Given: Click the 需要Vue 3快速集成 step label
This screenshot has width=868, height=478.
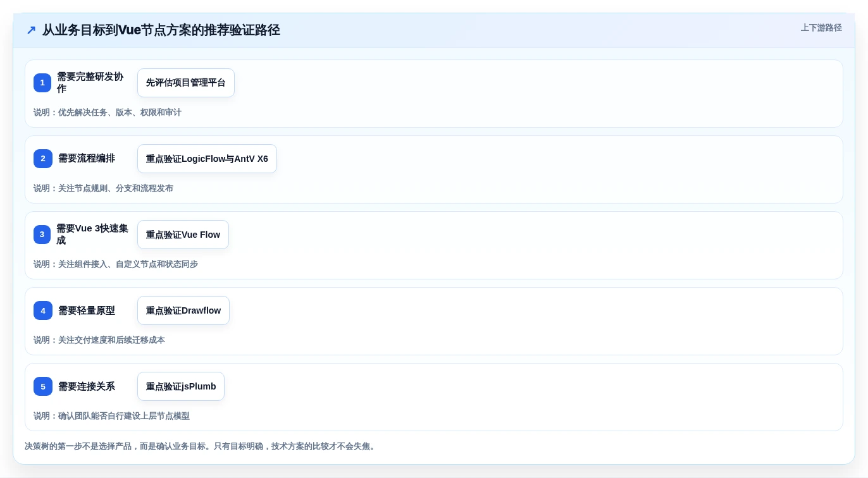Looking at the screenshot, I should (92, 235).
